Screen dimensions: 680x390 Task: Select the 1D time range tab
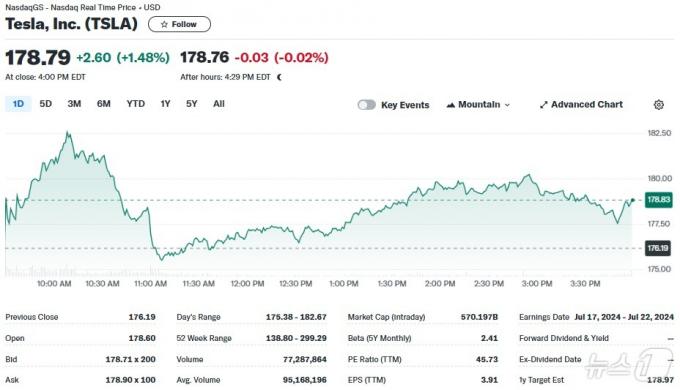18,104
